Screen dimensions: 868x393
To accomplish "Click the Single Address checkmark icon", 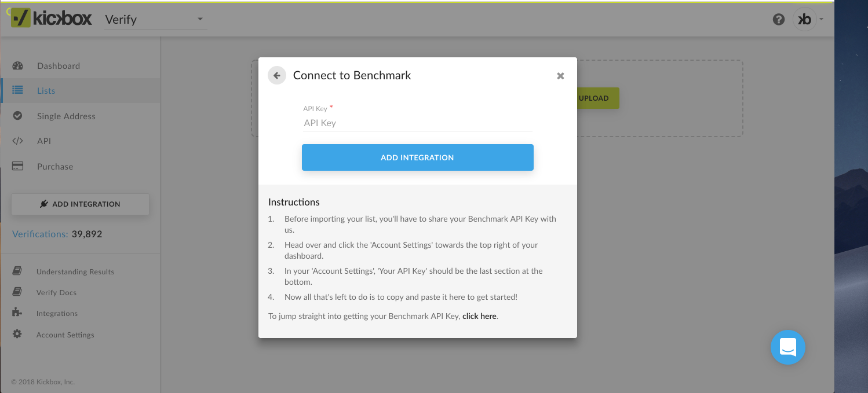I will (x=17, y=116).
